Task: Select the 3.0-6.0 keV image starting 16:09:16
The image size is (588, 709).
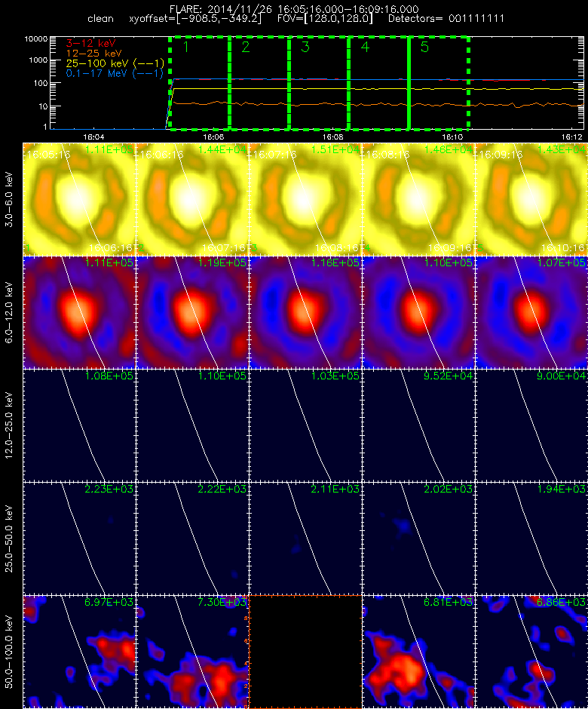Action: tap(531, 199)
